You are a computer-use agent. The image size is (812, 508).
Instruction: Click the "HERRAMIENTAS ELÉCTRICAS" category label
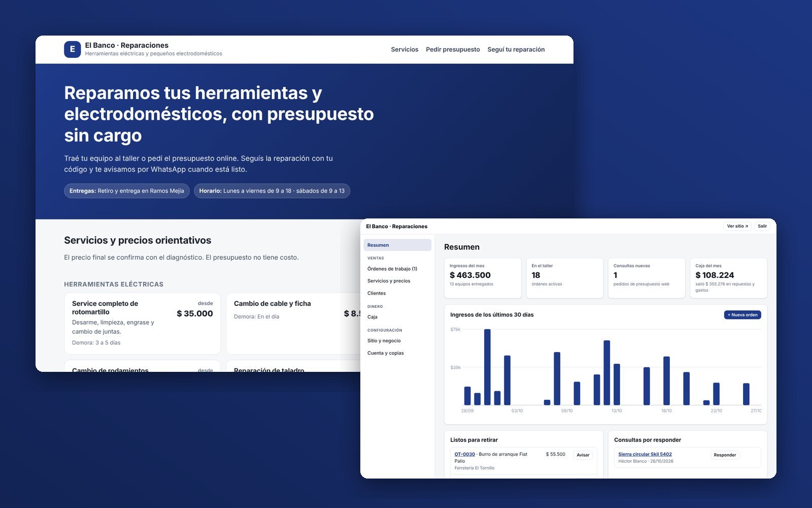pyautogui.click(x=114, y=284)
